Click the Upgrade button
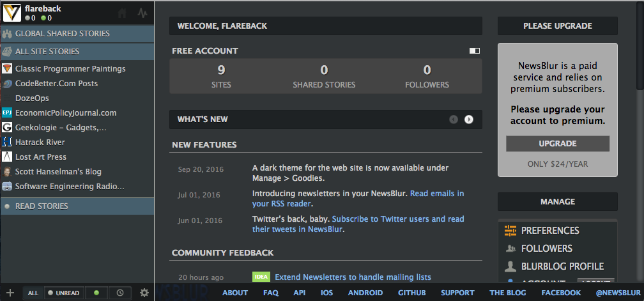 pyautogui.click(x=557, y=144)
